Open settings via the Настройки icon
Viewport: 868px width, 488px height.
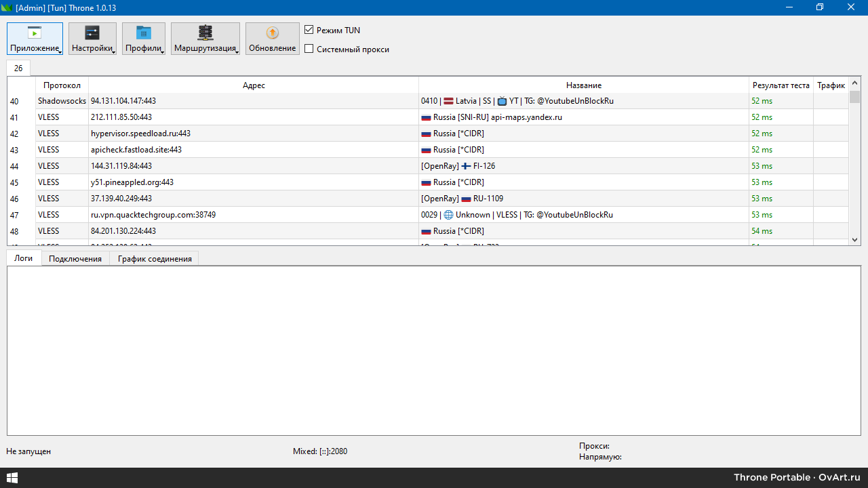tap(91, 33)
